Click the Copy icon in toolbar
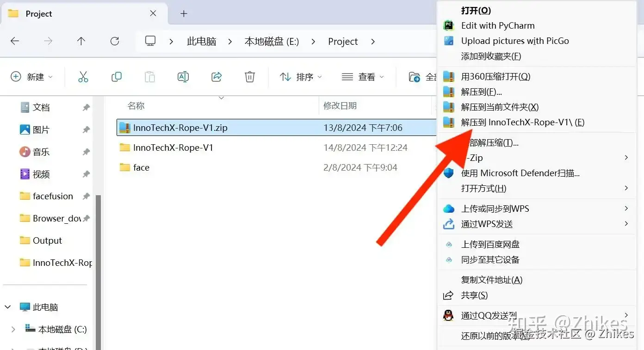This screenshot has height=350, width=644. click(117, 77)
